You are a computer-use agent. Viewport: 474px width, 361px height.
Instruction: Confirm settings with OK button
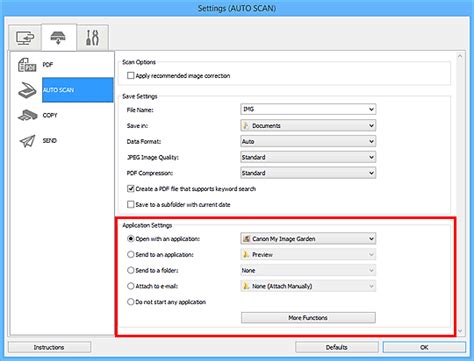(424, 347)
